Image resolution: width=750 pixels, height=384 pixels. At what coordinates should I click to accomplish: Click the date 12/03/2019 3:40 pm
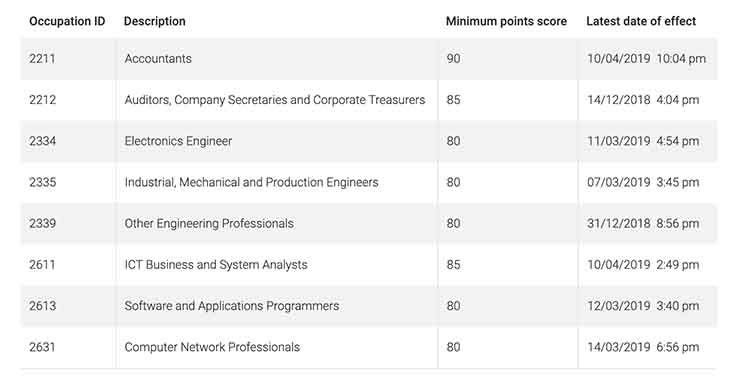click(x=643, y=306)
